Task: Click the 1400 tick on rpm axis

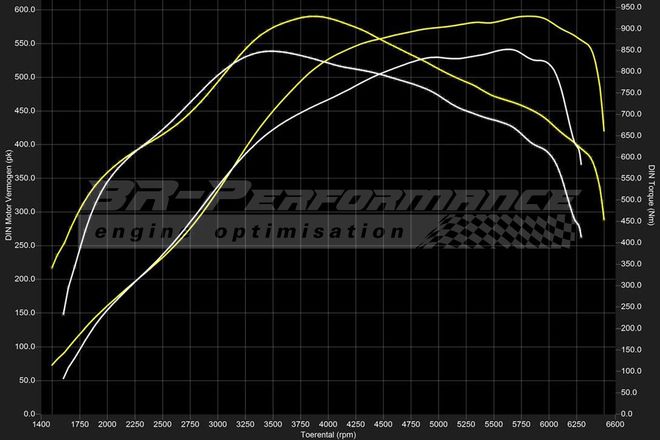Action: pos(41,424)
